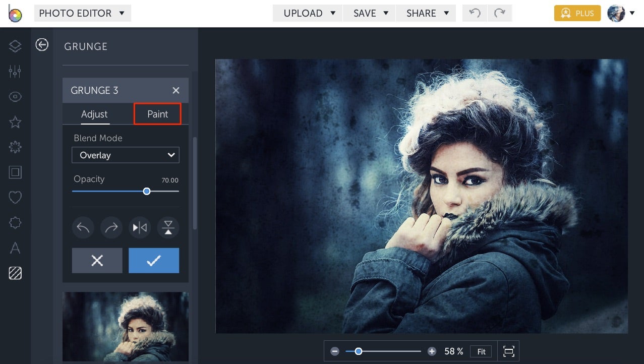
Task: Open the Blend Mode dropdown
Action: coord(125,155)
